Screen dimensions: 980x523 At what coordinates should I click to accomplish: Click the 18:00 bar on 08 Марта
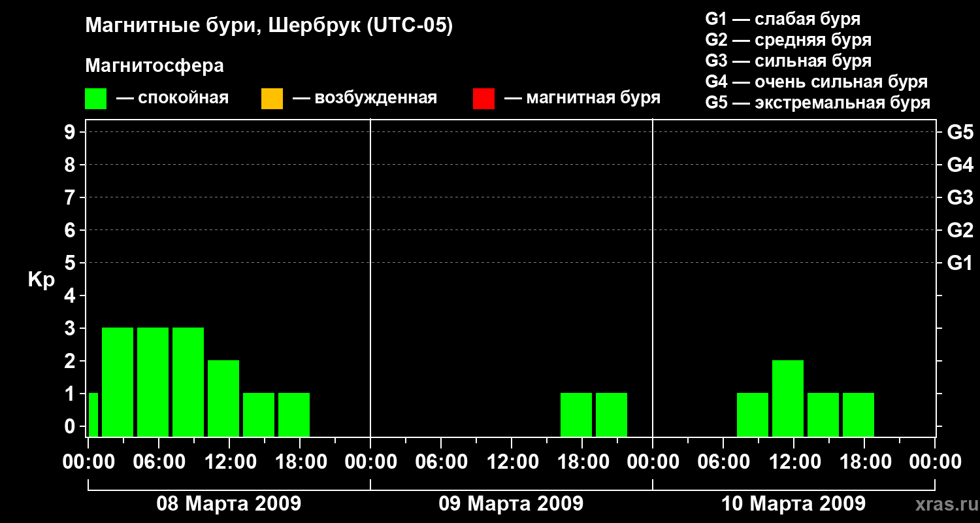pos(294,414)
